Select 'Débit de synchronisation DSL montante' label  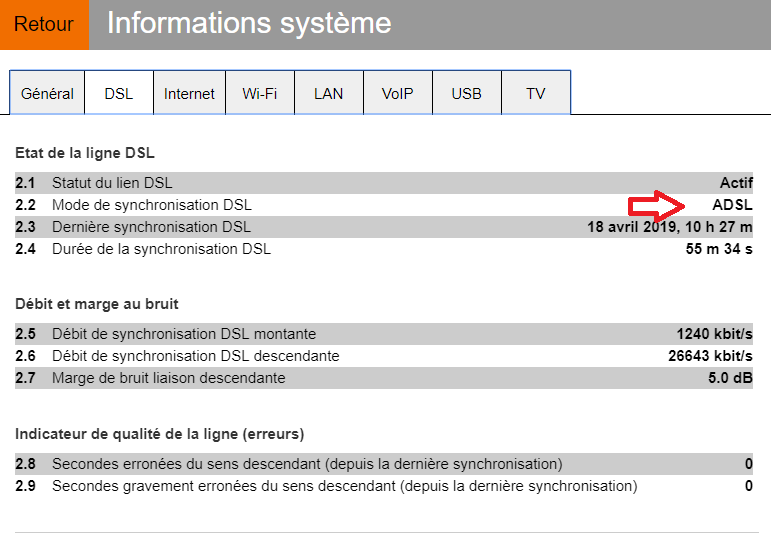[184, 334]
